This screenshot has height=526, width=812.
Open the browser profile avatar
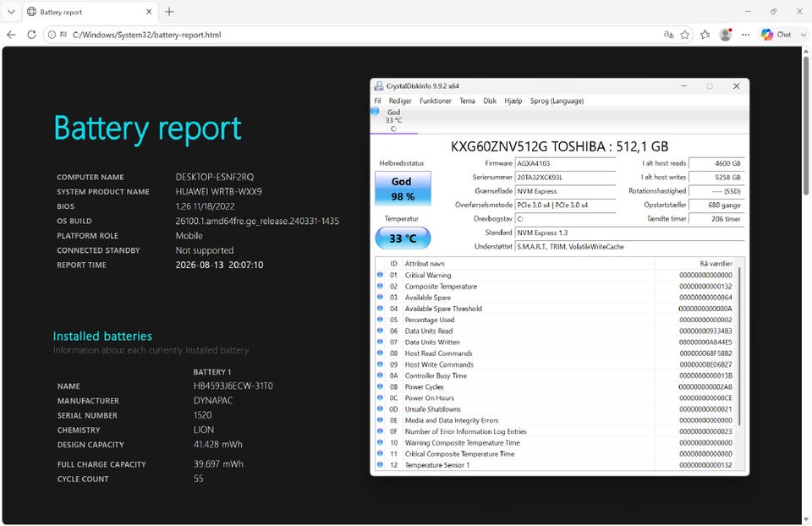click(726, 35)
